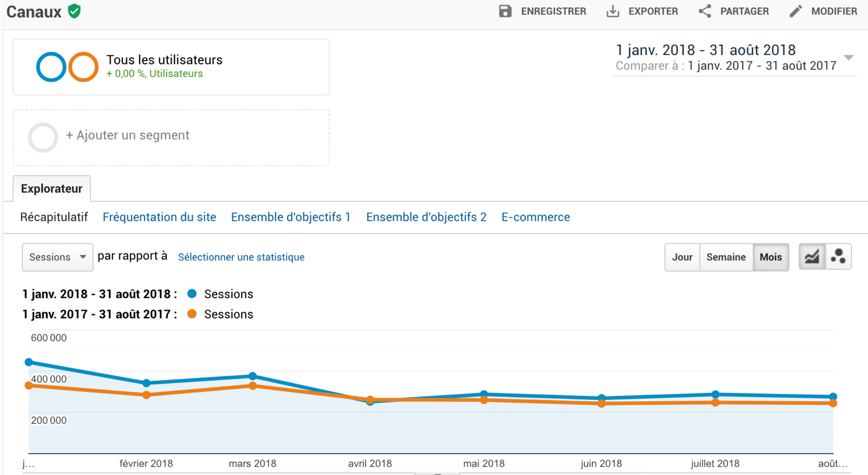Set graph granularity to Jour
Screen dimensions: 868x475
pos(682,257)
